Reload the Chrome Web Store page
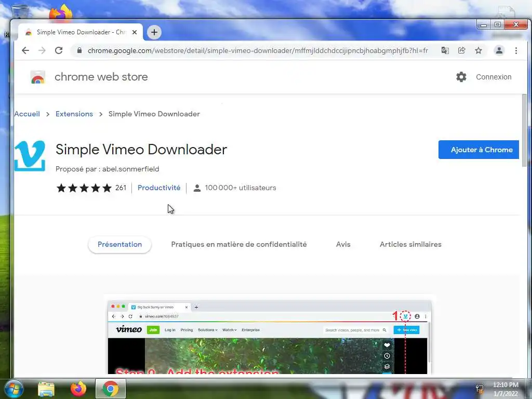The height and width of the screenshot is (399, 532). click(x=59, y=50)
